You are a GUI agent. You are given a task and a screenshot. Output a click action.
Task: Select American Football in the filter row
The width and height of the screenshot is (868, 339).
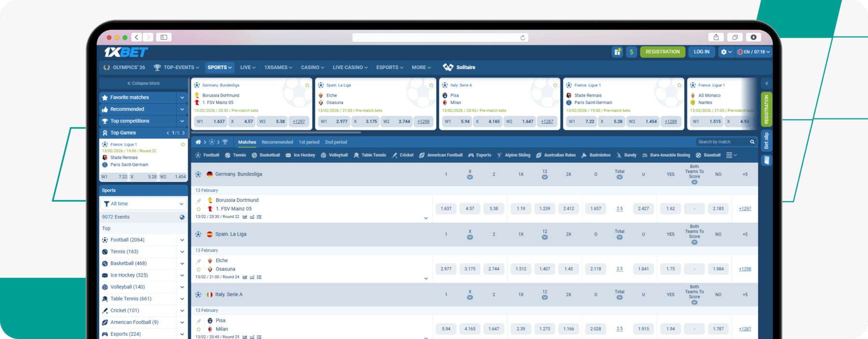(x=441, y=155)
